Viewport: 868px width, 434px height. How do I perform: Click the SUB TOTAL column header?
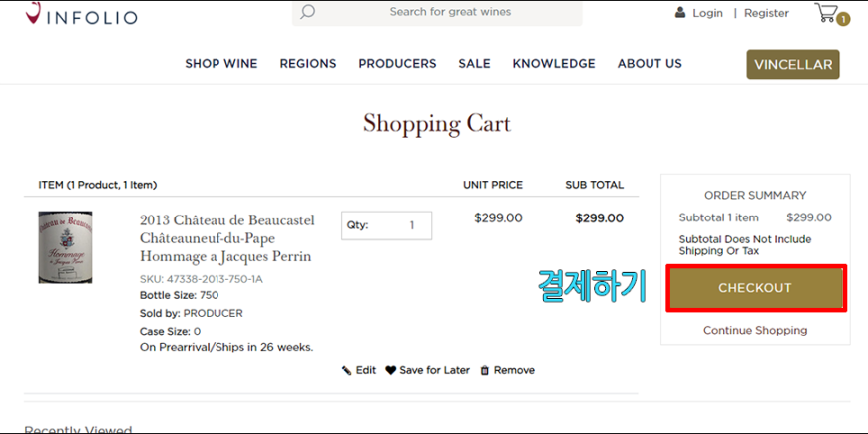point(594,185)
